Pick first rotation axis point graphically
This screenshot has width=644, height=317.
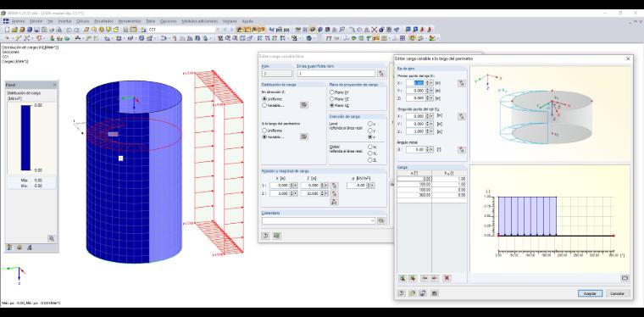(x=462, y=83)
